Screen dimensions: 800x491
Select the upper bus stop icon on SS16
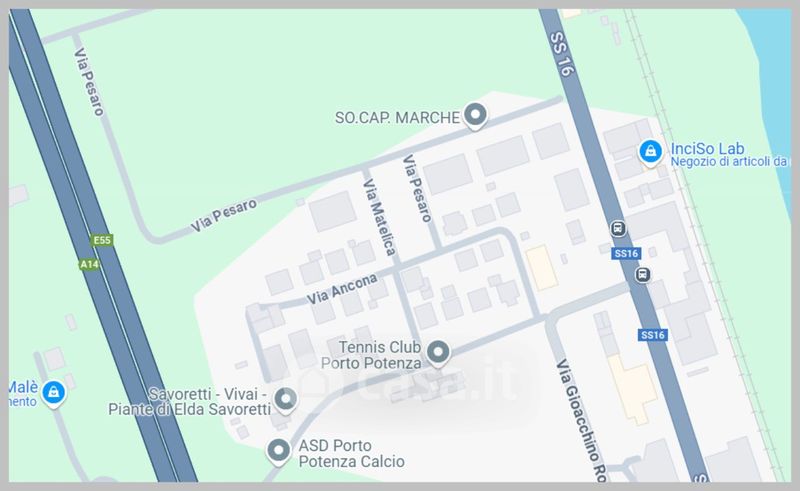point(618,228)
